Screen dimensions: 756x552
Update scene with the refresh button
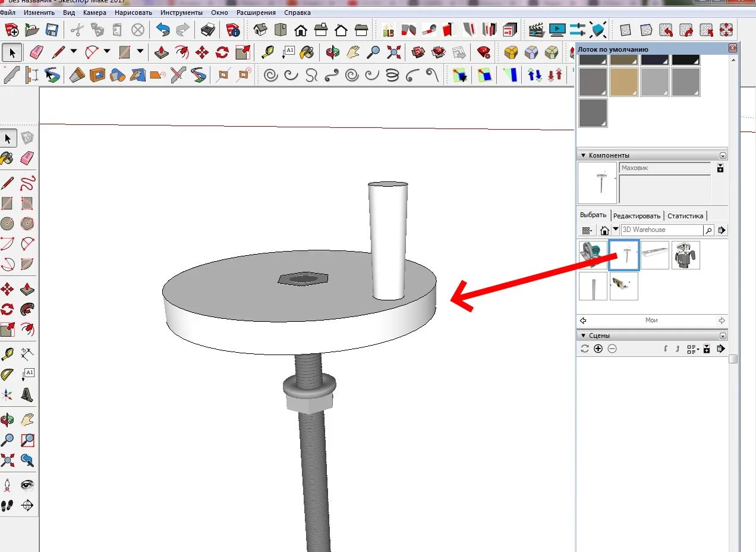coord(585,349)
